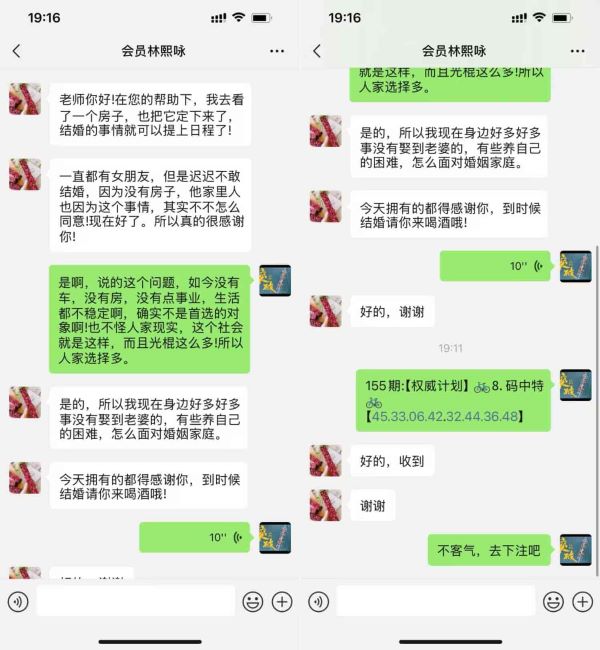600x650 pixels.
Task: Open more options dots in right chat
Action: 578,51
